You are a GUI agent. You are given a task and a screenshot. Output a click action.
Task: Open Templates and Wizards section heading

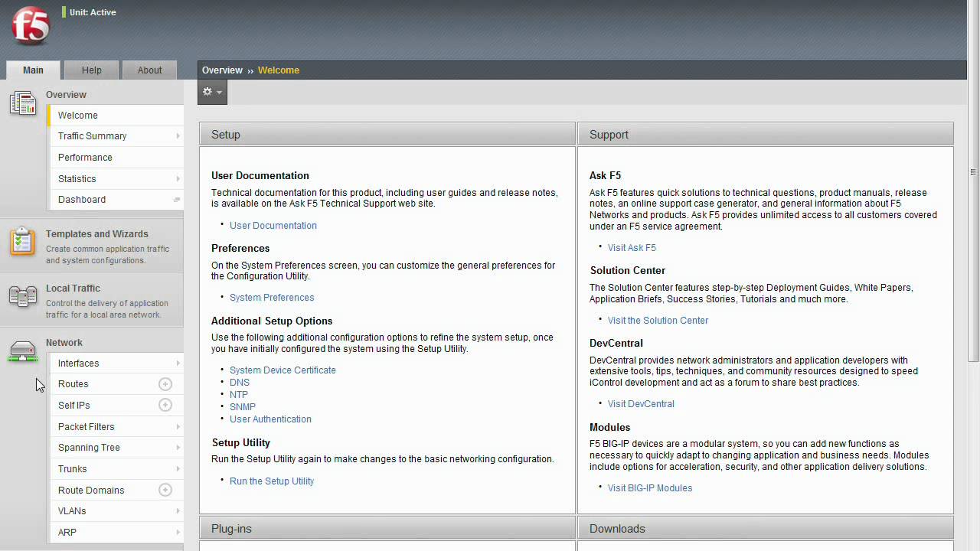pos(97,234)
